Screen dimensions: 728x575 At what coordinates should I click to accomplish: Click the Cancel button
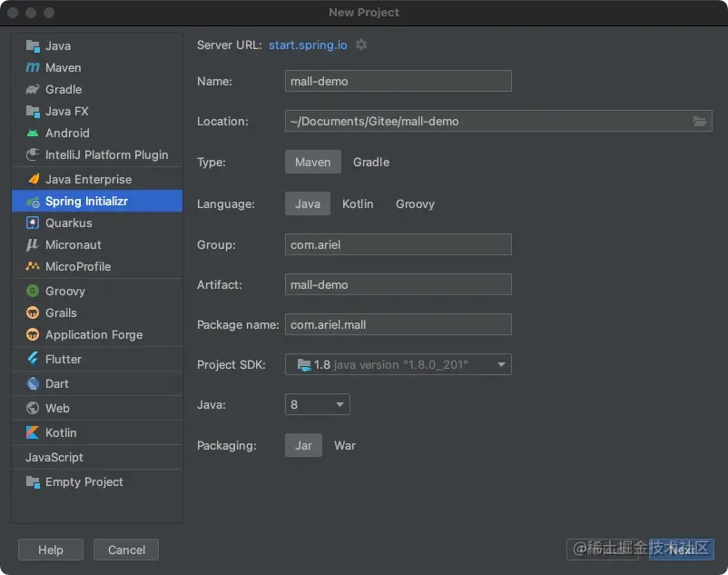point(126,550)
